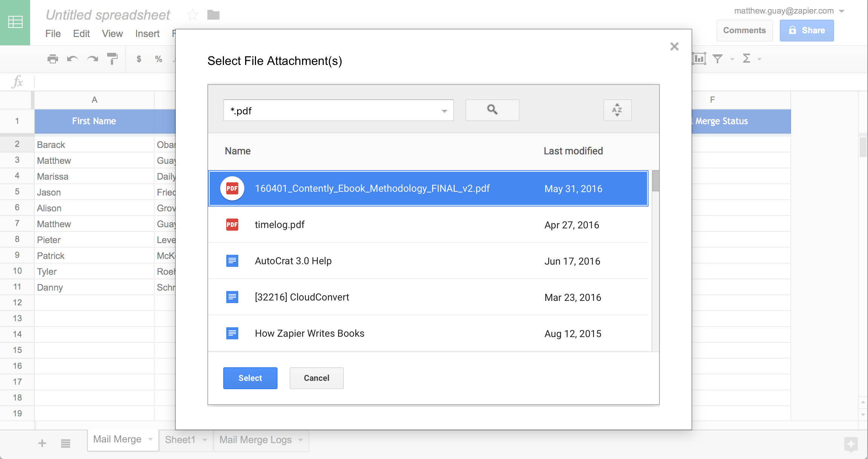The width and height of the screenshot is (868, 459).
Task: Click the sort/swap icon in file picker
Action: 618,110
